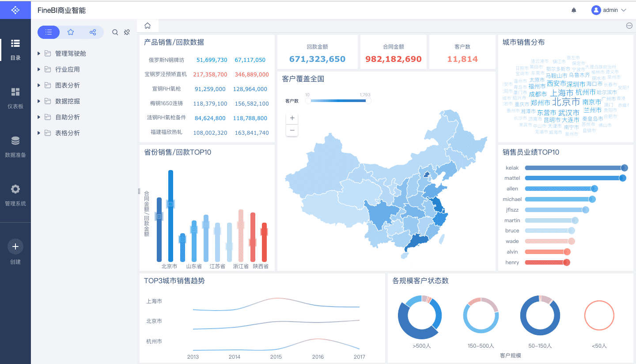Viewport: 636px width, 364px height.
Task: Click the value 51,699,730
Action: point(212,60)
